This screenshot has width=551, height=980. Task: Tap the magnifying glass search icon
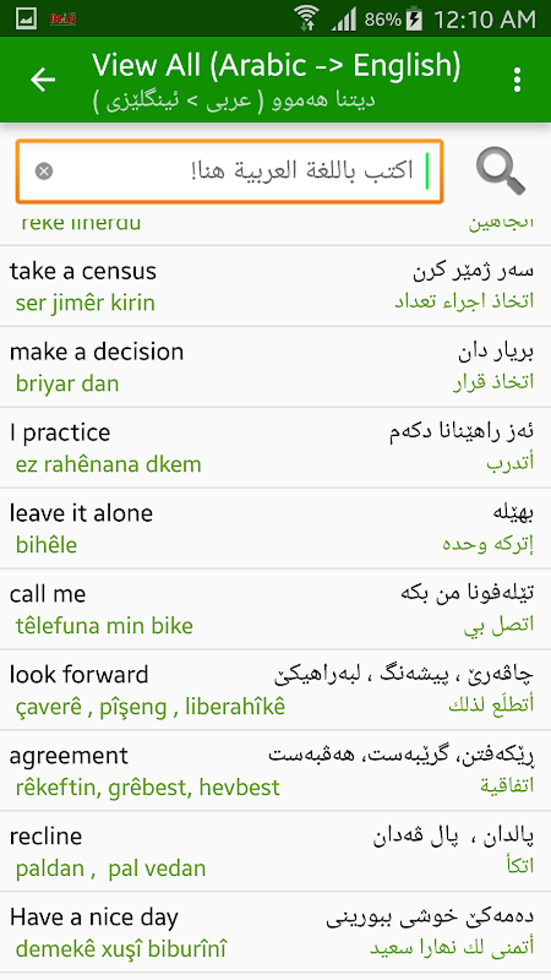click(500, 171)
